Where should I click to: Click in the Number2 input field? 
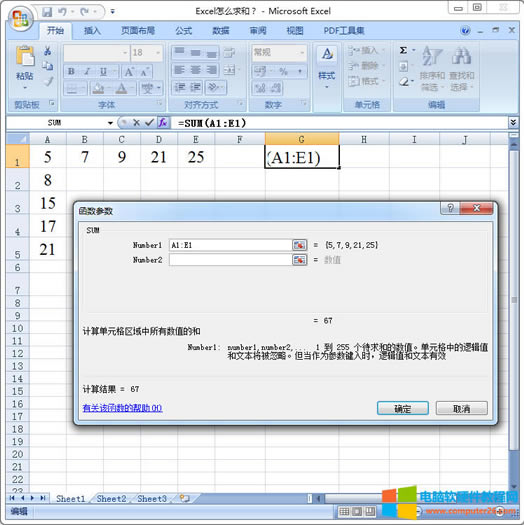pos(230,260)
